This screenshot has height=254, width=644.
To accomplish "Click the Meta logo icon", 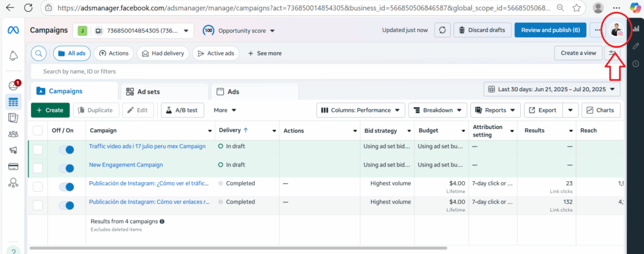I will [13, 30].
